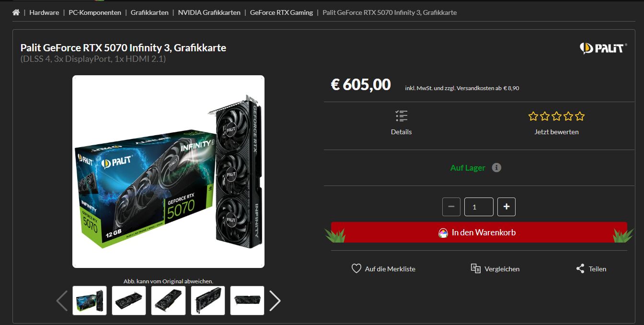Viewport: 644px width, 325px height.
Task: Click the Vergleichen compare icon
Action: (475, 268)
